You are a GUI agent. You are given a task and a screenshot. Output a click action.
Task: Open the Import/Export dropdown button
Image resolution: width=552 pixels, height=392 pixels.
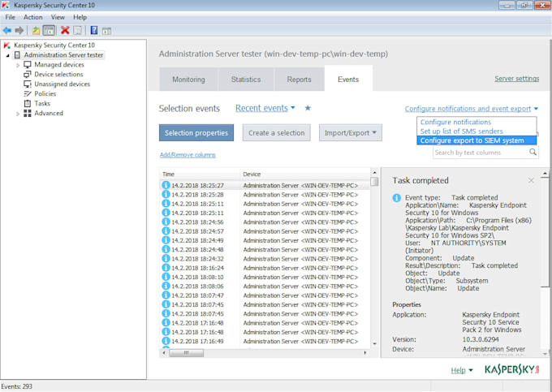pos(351,132)
